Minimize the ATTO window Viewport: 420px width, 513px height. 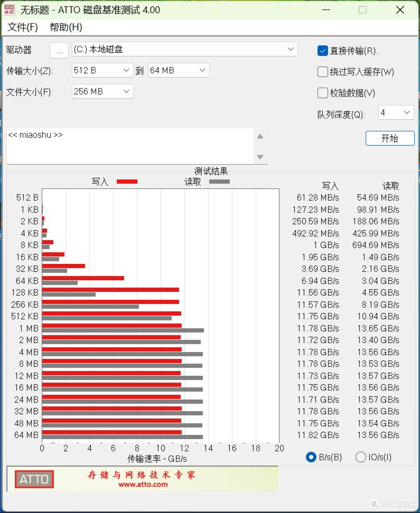326,10
